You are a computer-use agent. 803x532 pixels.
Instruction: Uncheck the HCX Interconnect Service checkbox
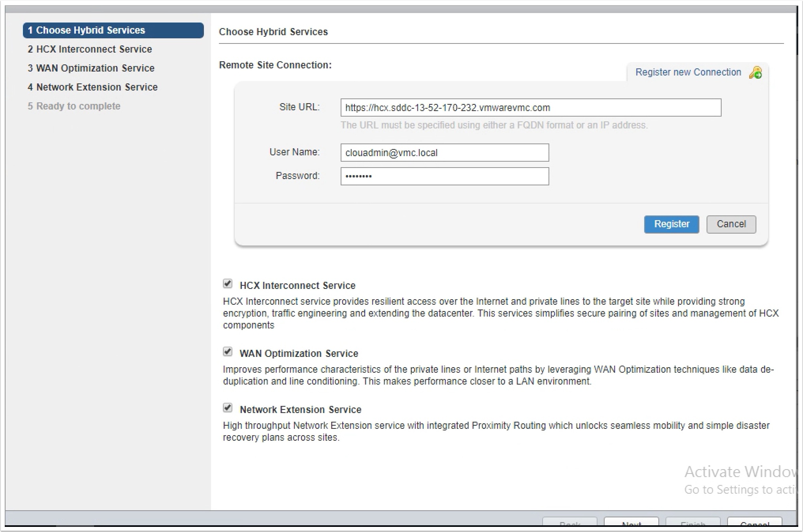[228, 284]
